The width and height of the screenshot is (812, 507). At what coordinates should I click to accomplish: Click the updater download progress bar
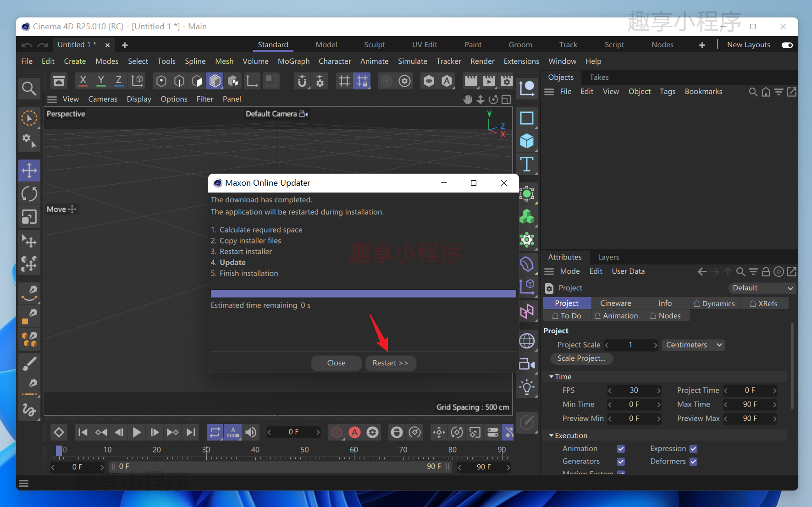(x=363, y=293)
